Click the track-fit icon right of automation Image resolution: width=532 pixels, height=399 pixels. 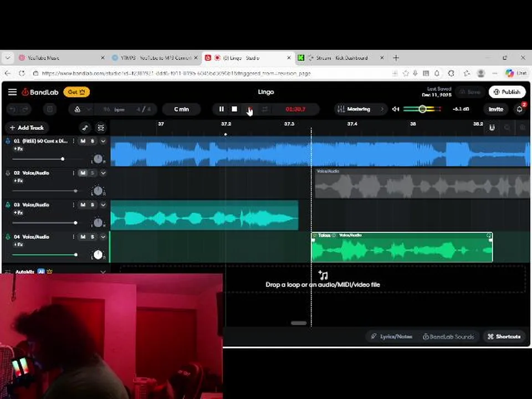click(101, 127)
